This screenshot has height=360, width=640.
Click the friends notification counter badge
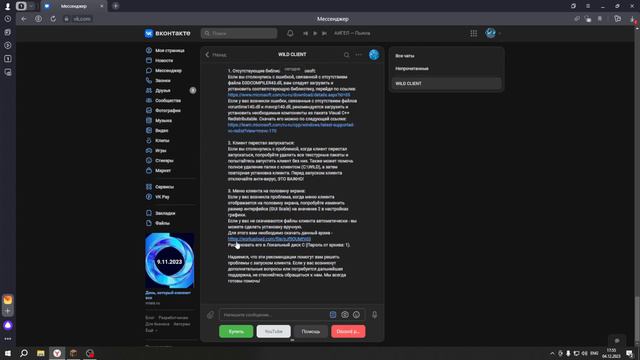click(193, 90)
